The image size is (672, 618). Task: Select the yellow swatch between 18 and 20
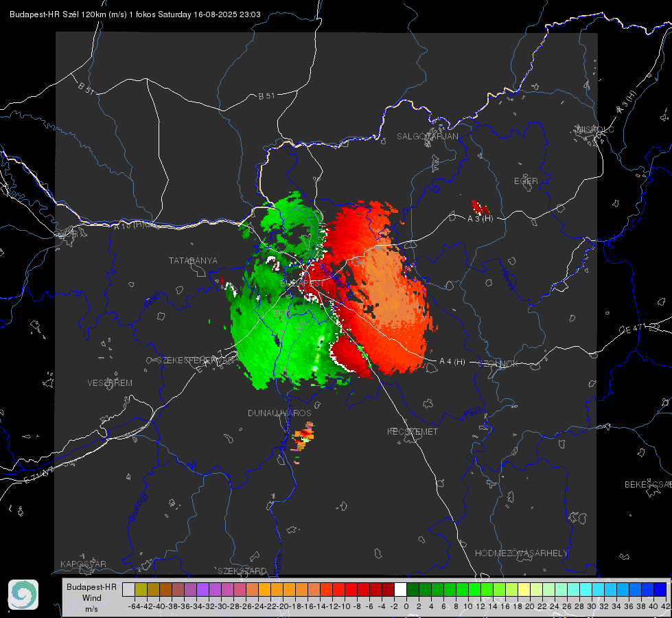(524, 589)
